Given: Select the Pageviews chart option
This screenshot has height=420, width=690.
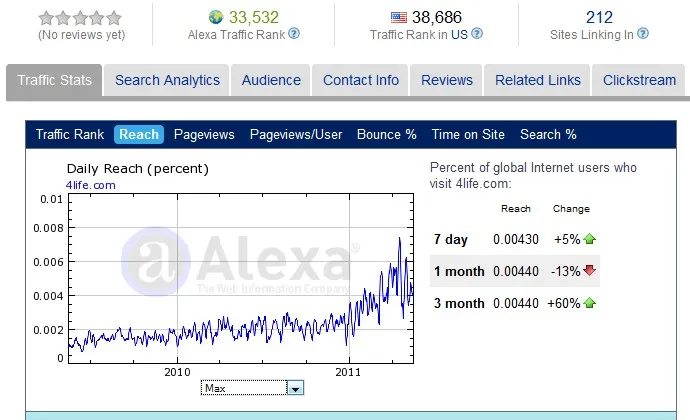Looking at the screenshot, I should [x=204, y=134].
